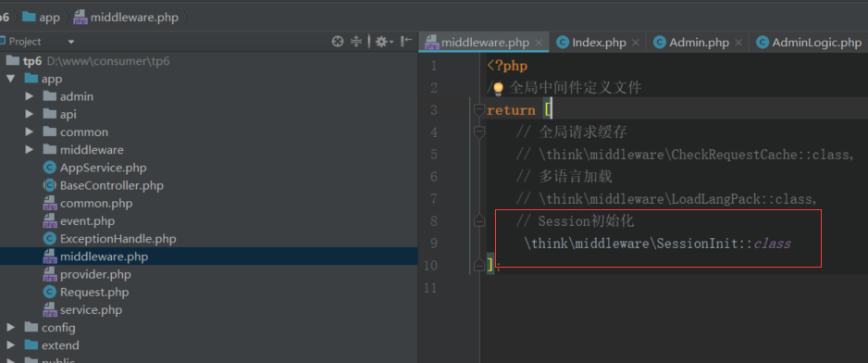This screenshot has width=868, height=363.
Task: Click the scroll from source target icon
Action: point(338,42)
